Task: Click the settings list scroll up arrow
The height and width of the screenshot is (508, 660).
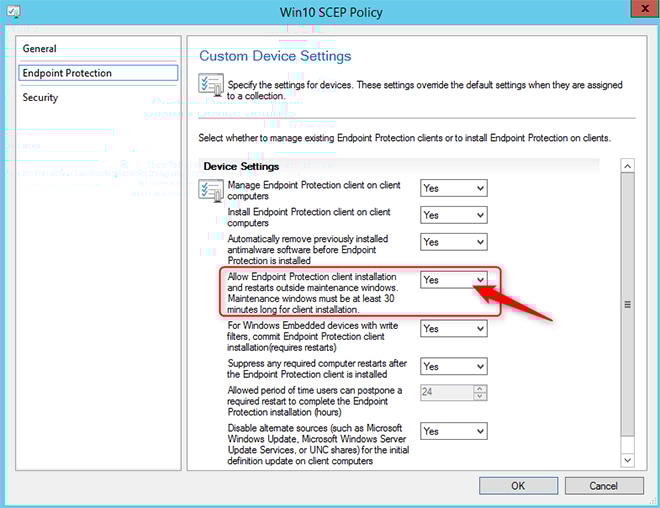Action: (628, 166)
